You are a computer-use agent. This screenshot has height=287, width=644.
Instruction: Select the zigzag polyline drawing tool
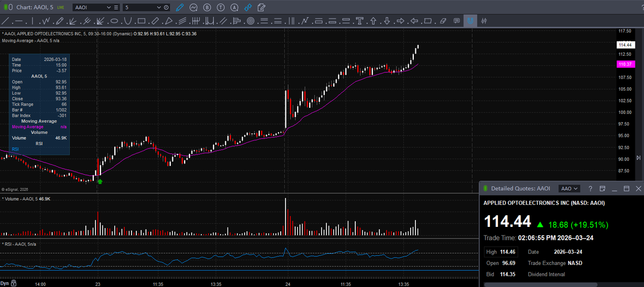point(47,21)
